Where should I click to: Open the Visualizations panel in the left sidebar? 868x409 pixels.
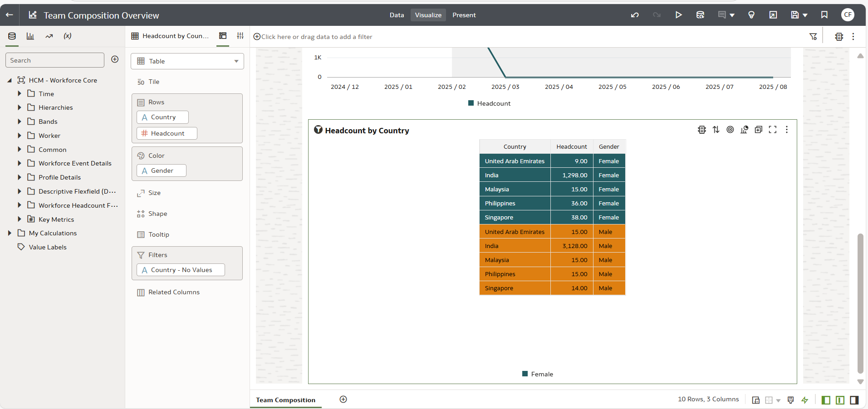pyautogui.click(x=30, y=36)
